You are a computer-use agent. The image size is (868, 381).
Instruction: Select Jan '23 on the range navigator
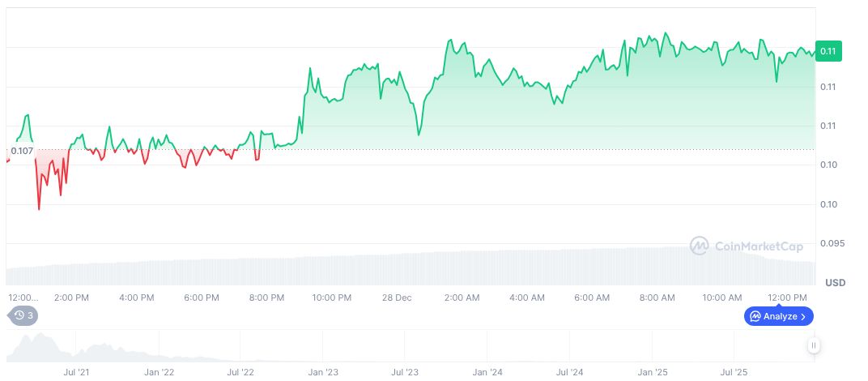[x=323, y=373]
